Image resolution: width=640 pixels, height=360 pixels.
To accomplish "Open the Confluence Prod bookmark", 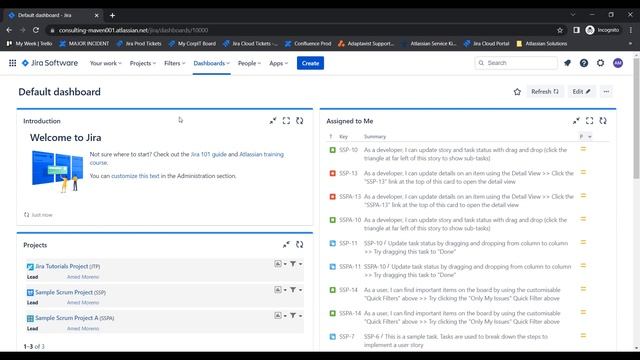I will (x=308, y=43).
